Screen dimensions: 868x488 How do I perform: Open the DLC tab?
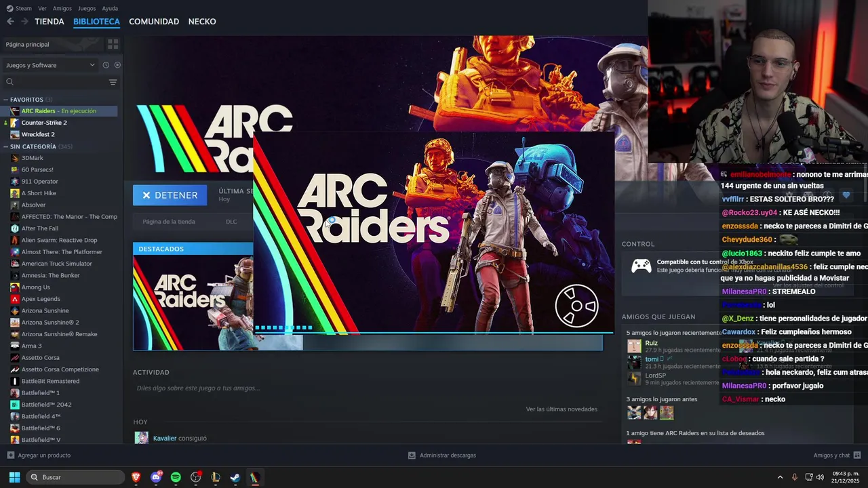point(231,222)
